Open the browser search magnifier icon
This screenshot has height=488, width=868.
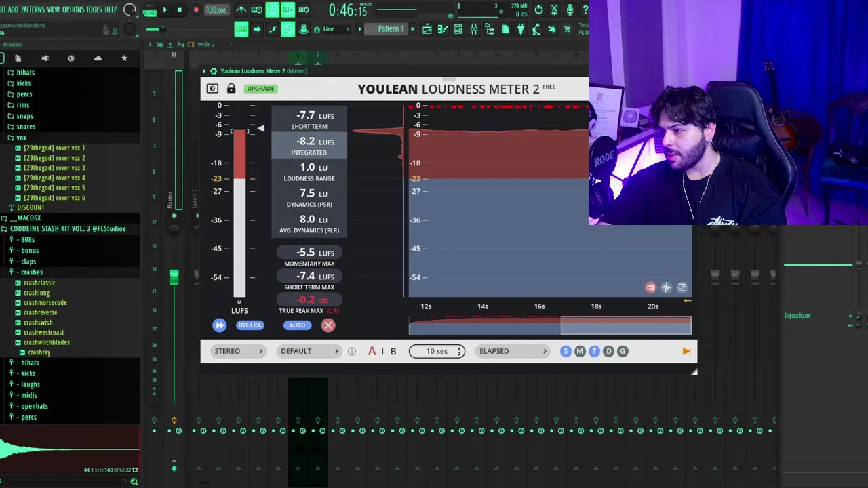pos(134,481)
